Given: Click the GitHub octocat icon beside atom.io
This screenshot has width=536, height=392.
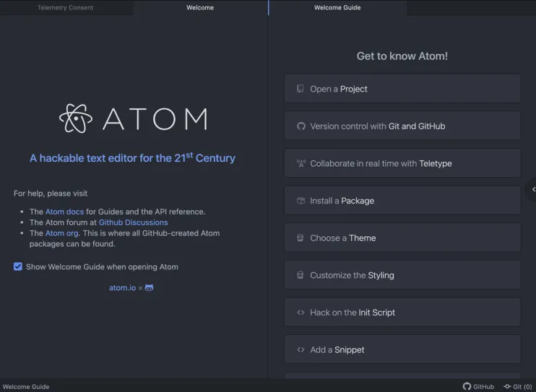Looking at the screenshot, I should (x=149, y=288).
